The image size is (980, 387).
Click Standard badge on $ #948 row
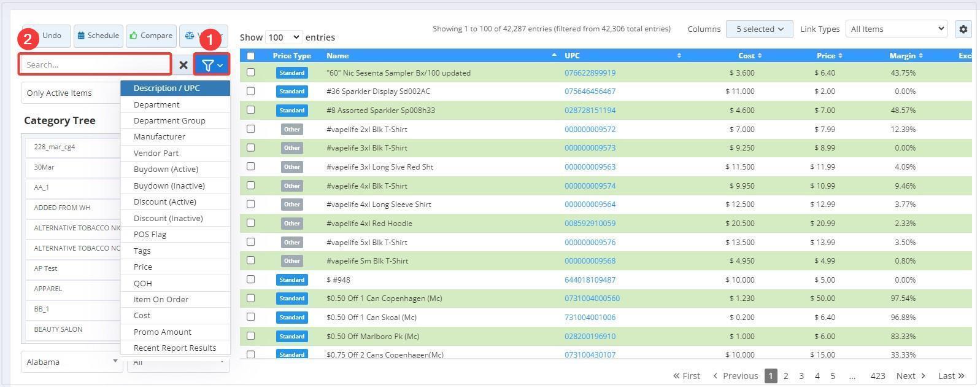tap(292, 279)
